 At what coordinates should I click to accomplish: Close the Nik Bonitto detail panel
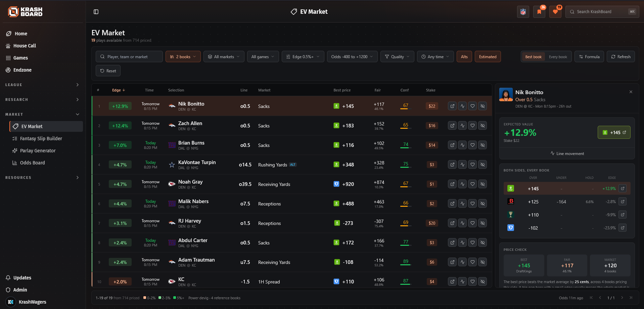click(631, 92)
